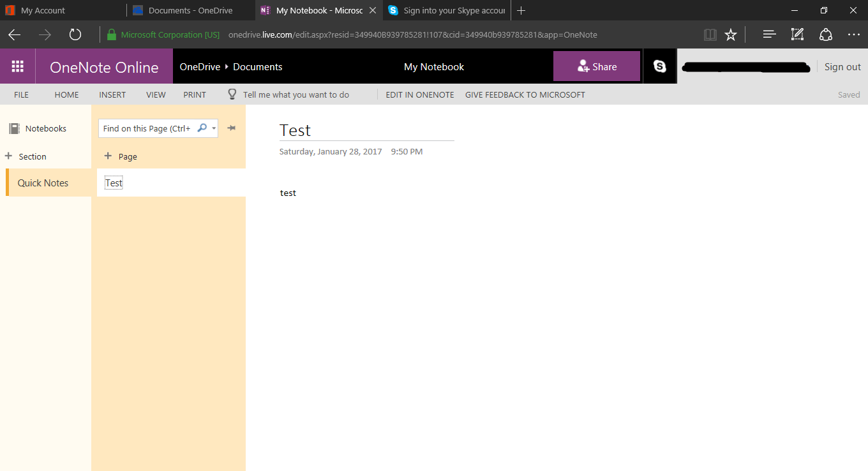Click the Saved status label
The width and height of the screenshot is (868, 471).
pyautogui.click(x=849, y=94)
